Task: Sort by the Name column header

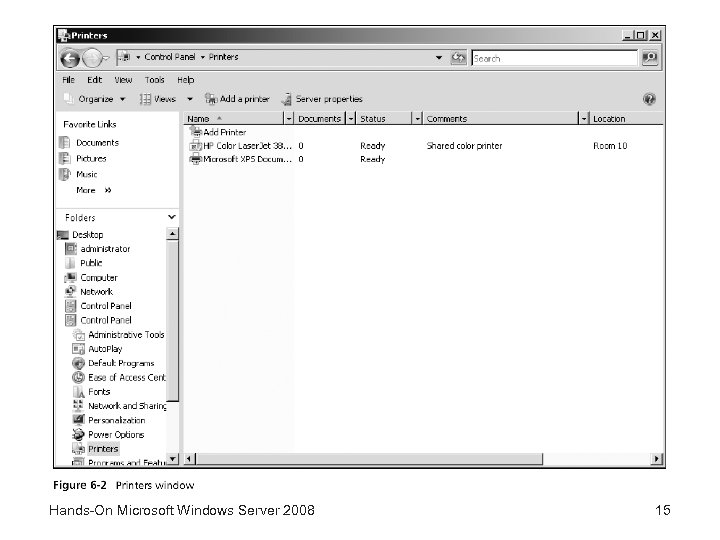Action: [x=234, y=119]
